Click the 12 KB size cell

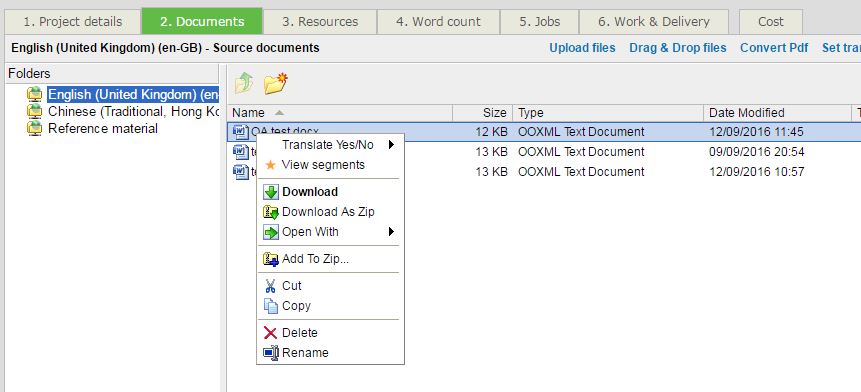491,132
